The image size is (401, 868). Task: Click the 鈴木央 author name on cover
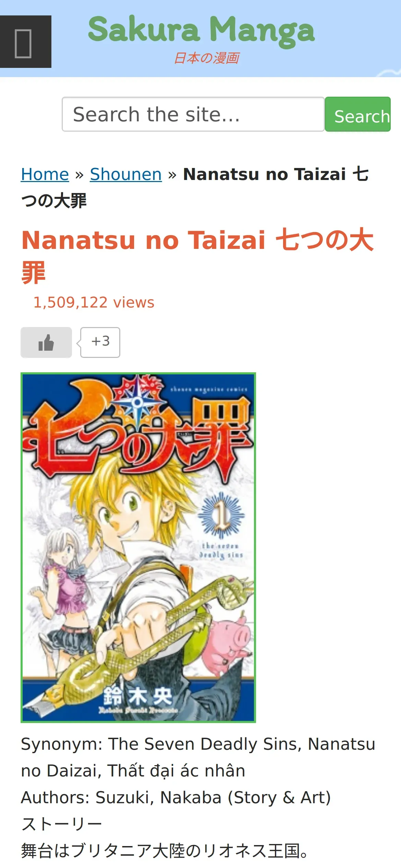[x=138, y=697]
